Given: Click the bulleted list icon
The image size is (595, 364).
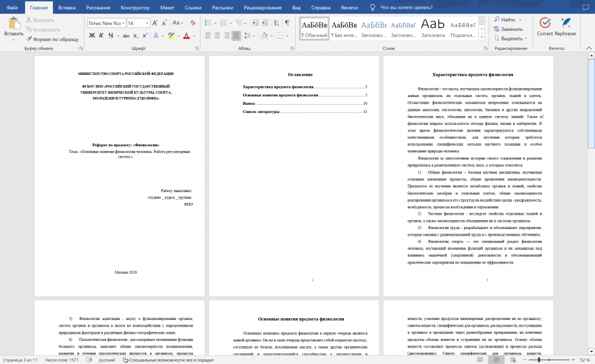Looking at the screenshot, I should click(208, 23).
